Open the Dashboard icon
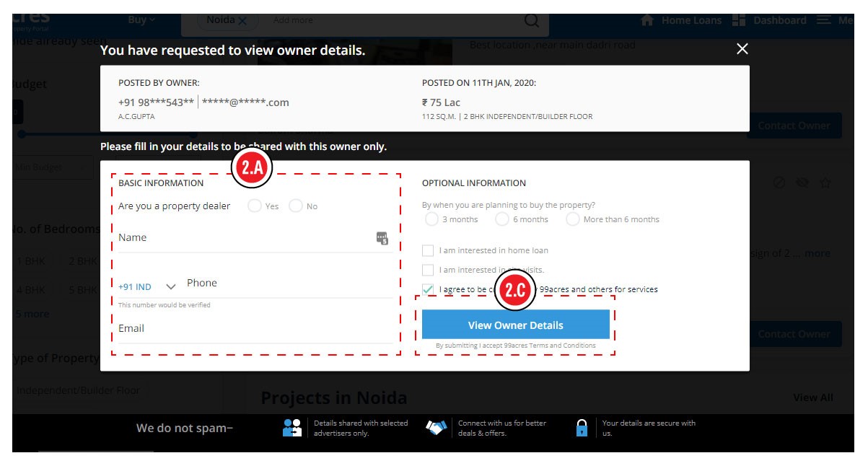This screenshot has height=466, width=868. pyautogui.click(x=738, y=21)
